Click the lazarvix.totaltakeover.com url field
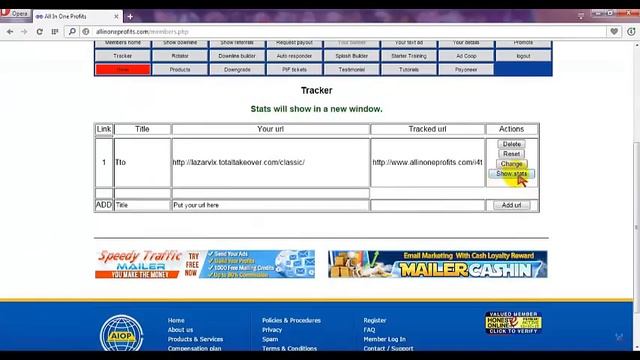640x360 pixels. point(271,162)
